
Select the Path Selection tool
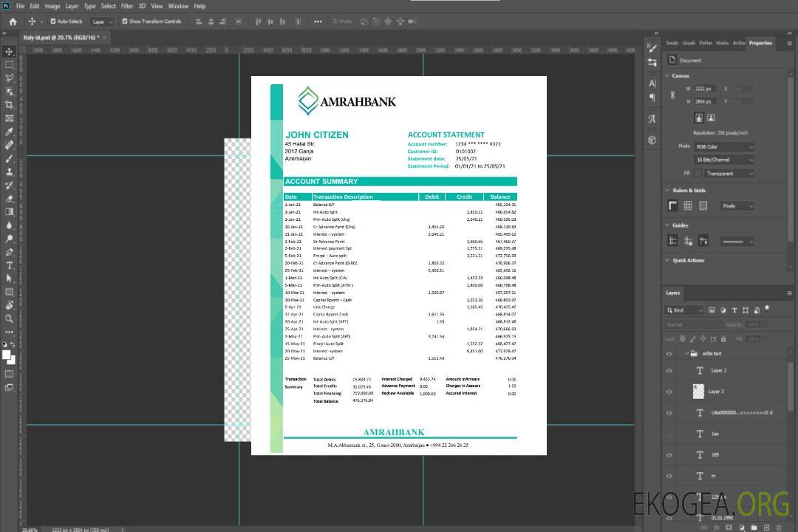[x=9, y=279]
